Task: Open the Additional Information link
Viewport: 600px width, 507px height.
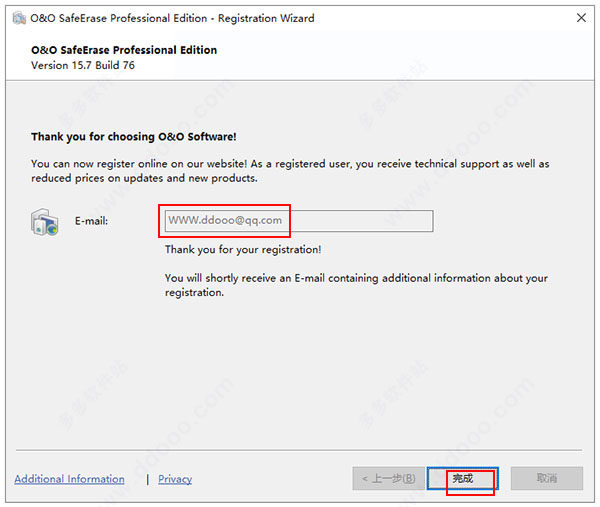Action: (x=69, y=479)
